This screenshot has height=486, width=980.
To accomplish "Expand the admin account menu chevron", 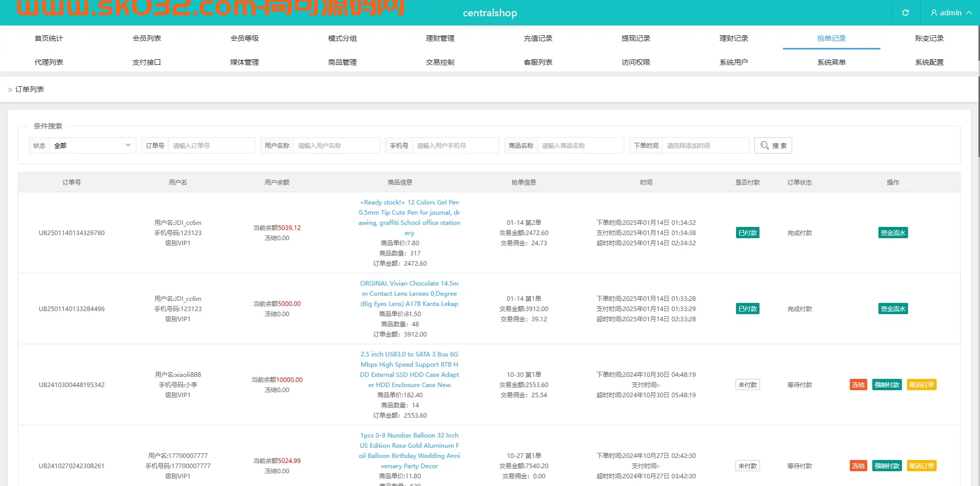I will coord(968,13).
